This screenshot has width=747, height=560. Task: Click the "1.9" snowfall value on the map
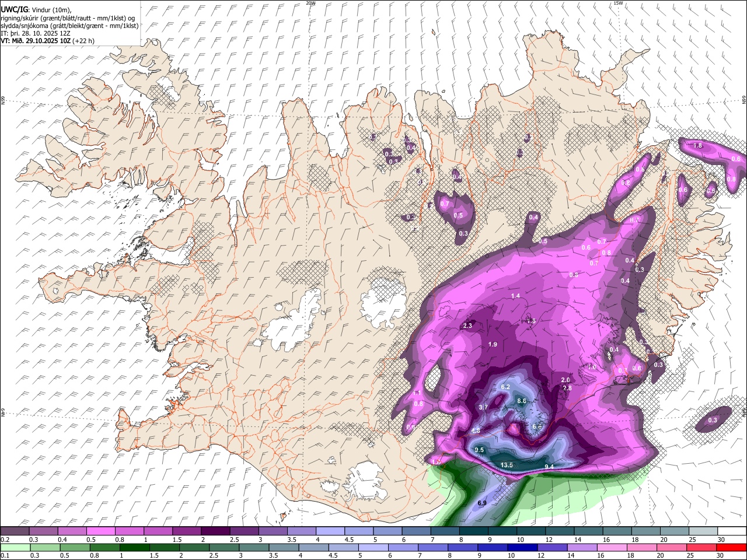coord(493,345)
